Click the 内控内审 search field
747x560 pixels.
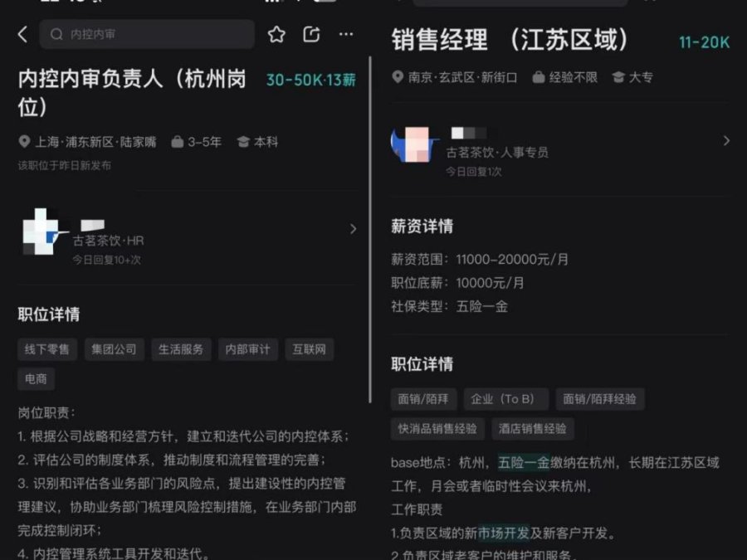click(147, 34)
